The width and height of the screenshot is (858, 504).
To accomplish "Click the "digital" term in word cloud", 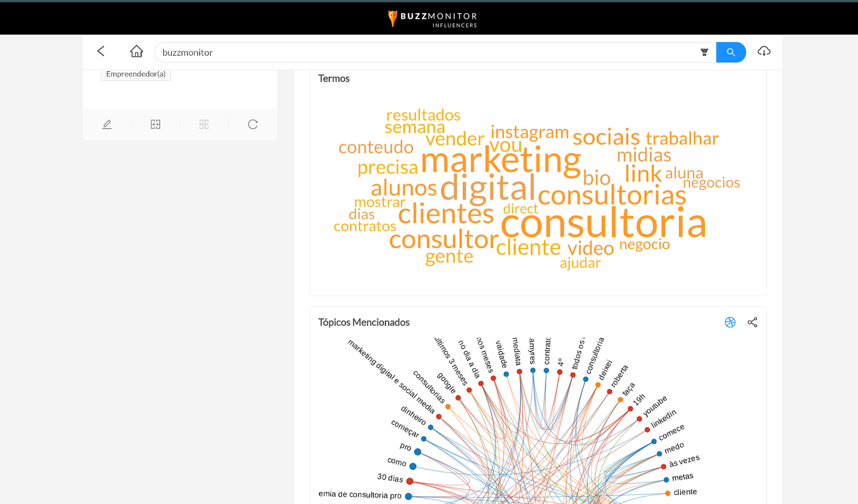I will pos(487,188).
